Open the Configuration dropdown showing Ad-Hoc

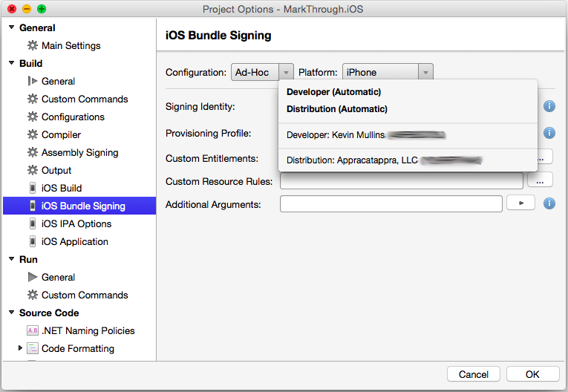click(262, 73)
